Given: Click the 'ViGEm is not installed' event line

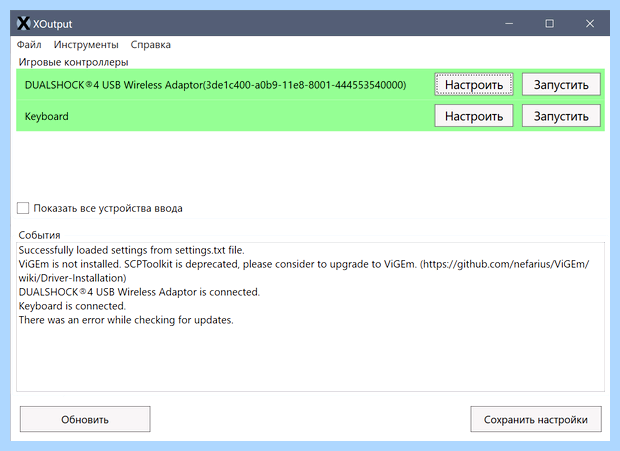Looking at the screenshot, I should 304,264.
